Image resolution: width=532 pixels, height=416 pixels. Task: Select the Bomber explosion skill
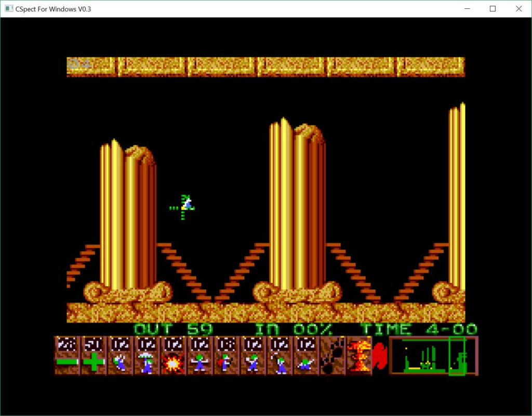pyautogui.click(x=173, y=356)
